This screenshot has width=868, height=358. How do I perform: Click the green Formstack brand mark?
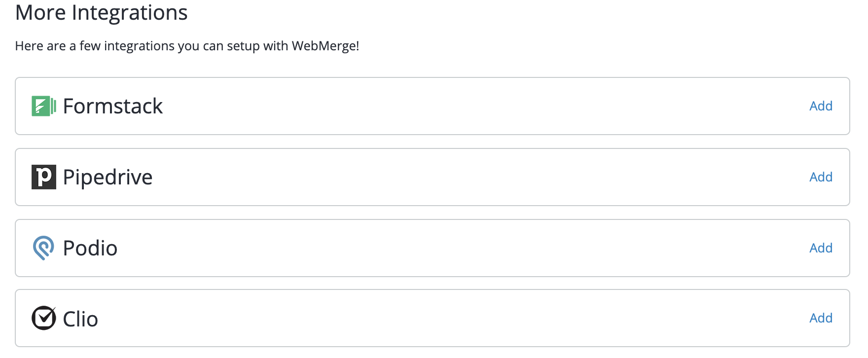(x=44, y=106)
